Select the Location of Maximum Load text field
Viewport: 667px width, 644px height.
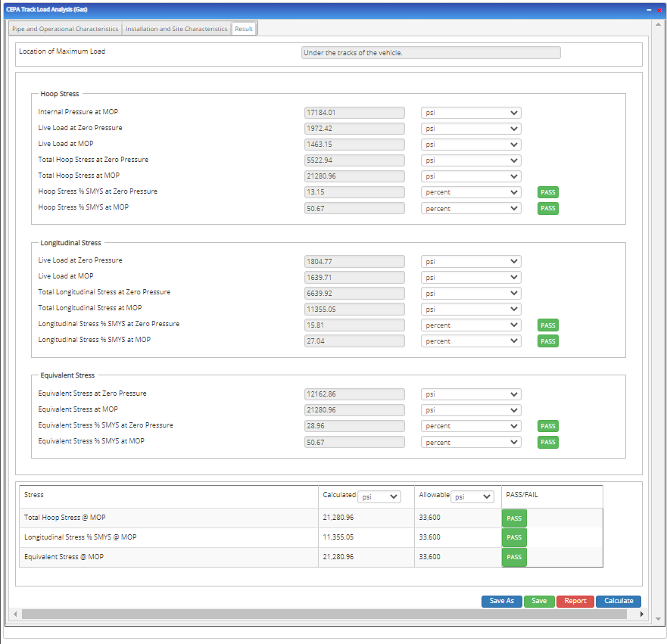click(431, 52)
